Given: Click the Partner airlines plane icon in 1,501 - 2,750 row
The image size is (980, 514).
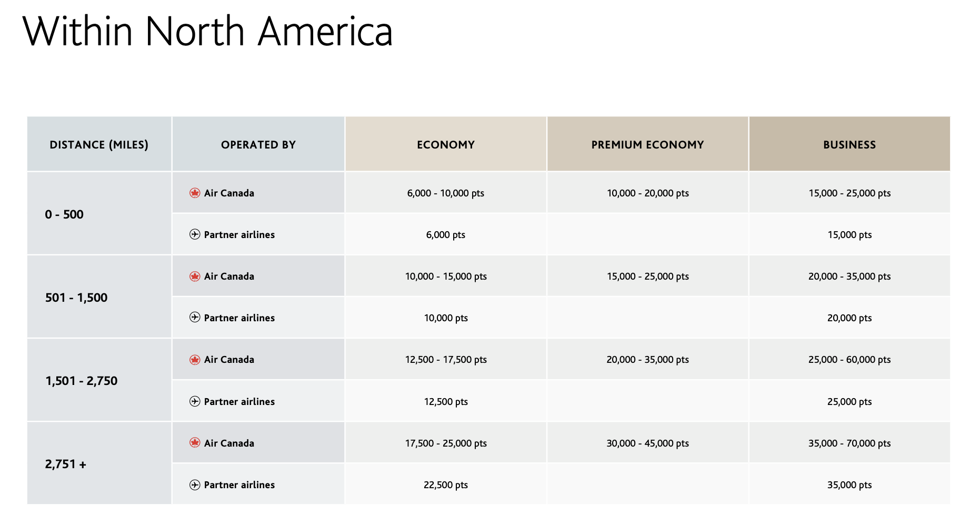Looking at the screenshot, I should click(x=195, y=401).
